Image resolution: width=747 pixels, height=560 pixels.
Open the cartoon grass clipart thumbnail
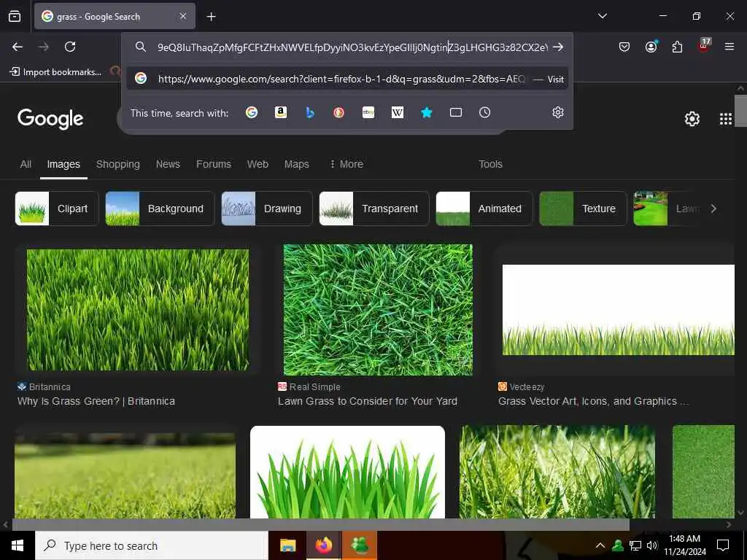pyautogui.click(x=347, y=472)
